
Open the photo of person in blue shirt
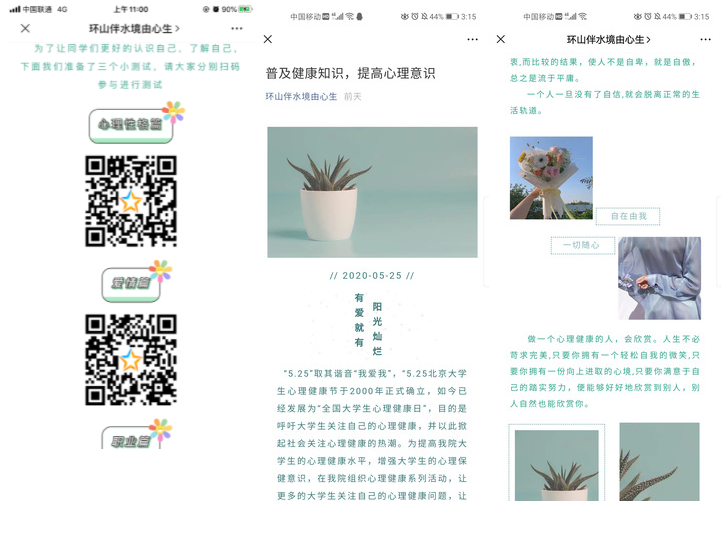[659, 278]
